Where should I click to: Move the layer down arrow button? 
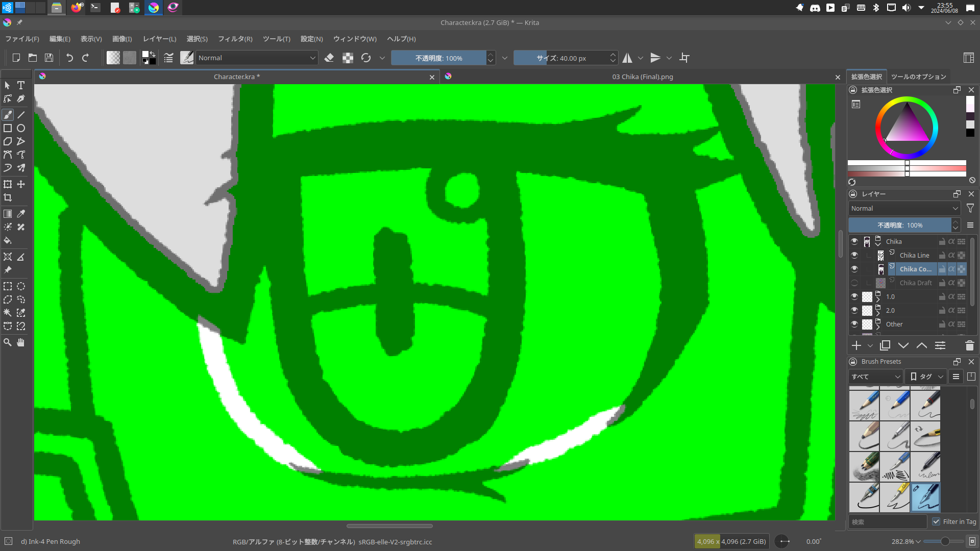point(903,345)
